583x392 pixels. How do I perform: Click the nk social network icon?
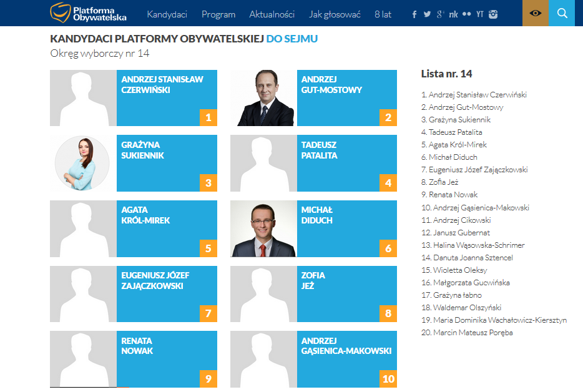pyautogui.click(x=453, y=14)
